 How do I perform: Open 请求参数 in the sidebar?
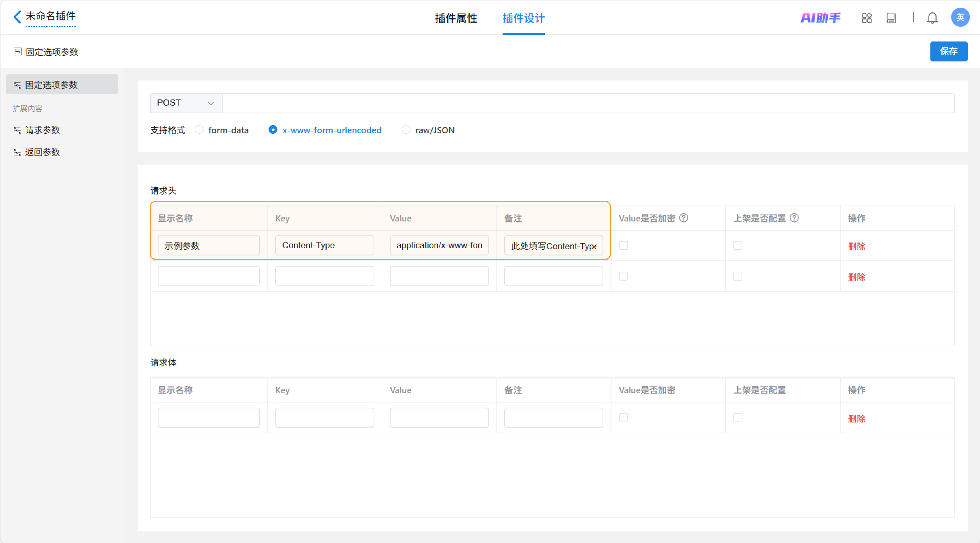coord(42,130)
